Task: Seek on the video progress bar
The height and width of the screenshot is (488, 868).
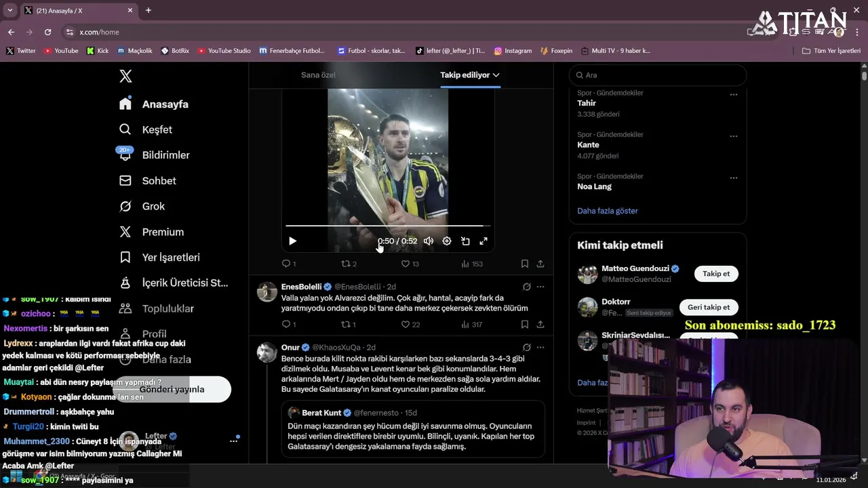Action: (x=388, y=226)
